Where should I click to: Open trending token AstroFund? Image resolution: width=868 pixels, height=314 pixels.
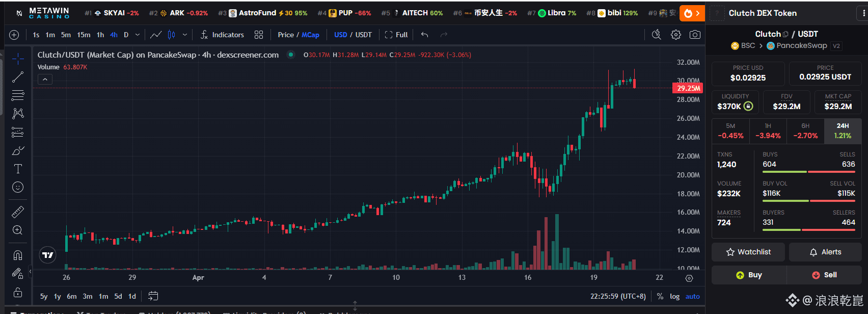pos(262,13)
